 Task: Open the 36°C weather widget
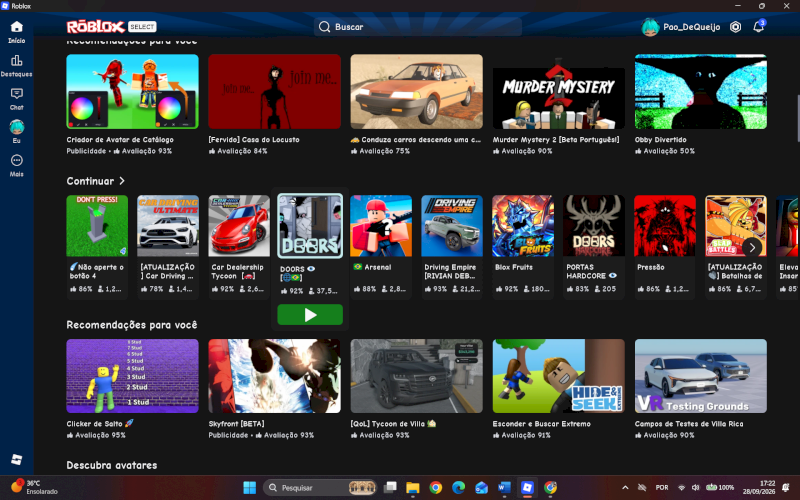point(34,487)
